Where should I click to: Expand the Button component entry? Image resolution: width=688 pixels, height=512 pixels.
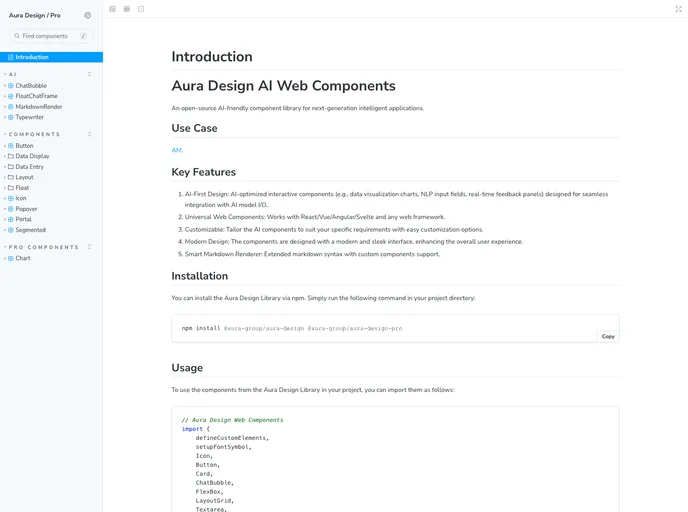24,146
